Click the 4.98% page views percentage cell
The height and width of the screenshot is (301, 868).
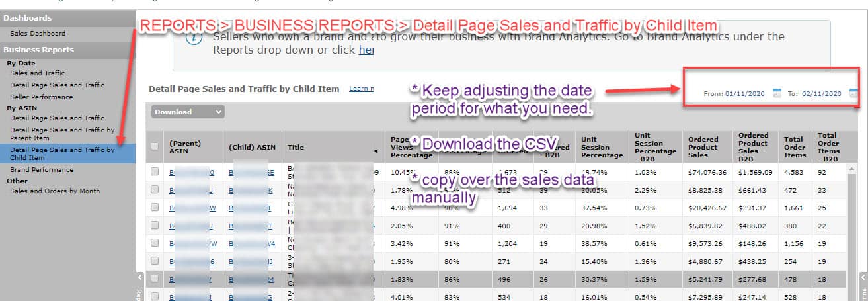point(401,208)
